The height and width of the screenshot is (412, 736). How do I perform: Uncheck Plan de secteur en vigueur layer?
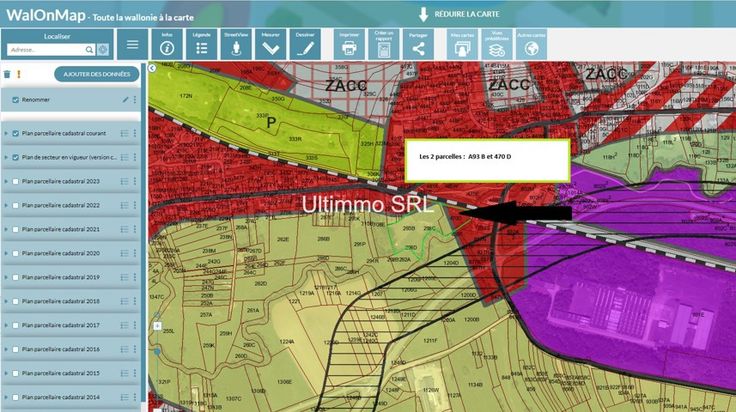16,157
